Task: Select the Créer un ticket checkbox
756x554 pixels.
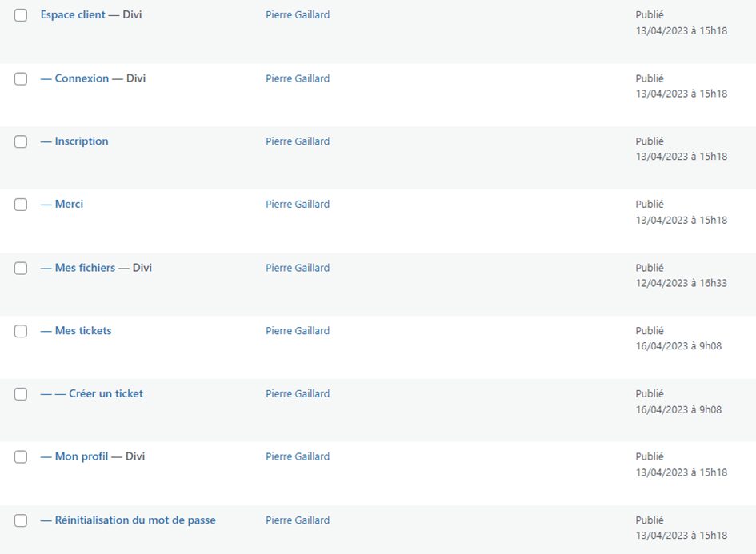Action: [x=21, y=394]
